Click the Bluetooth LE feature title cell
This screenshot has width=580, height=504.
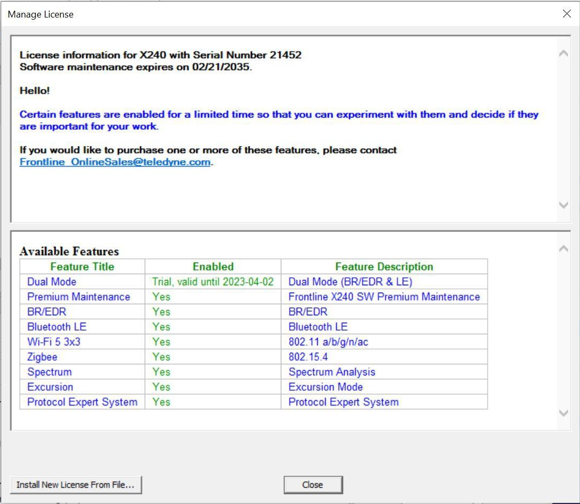(82, 327)
